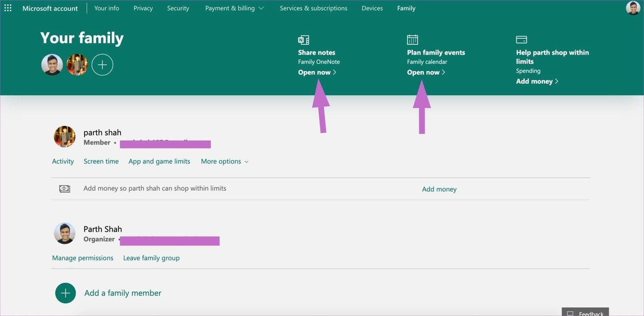Open the Security tab
644x316 pixels.
click(x=178, y=8)
